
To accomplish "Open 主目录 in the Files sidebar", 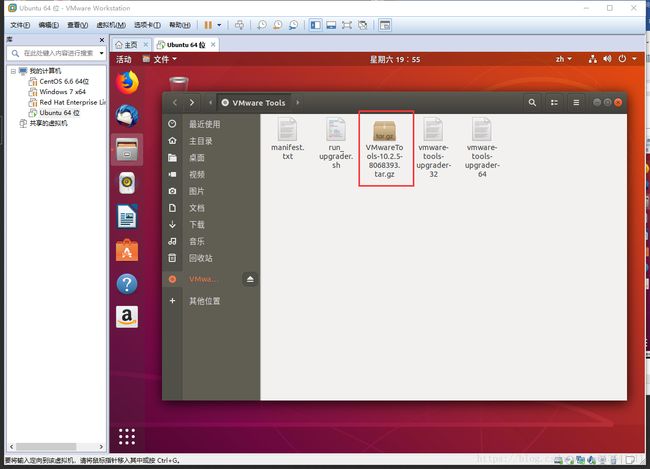I will pos(211,141).
